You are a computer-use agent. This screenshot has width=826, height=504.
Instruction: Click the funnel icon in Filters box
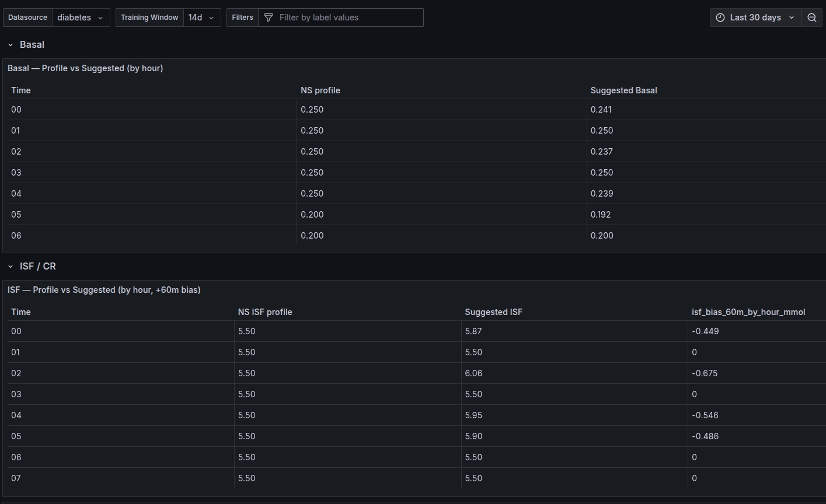[x=269, y=17]
